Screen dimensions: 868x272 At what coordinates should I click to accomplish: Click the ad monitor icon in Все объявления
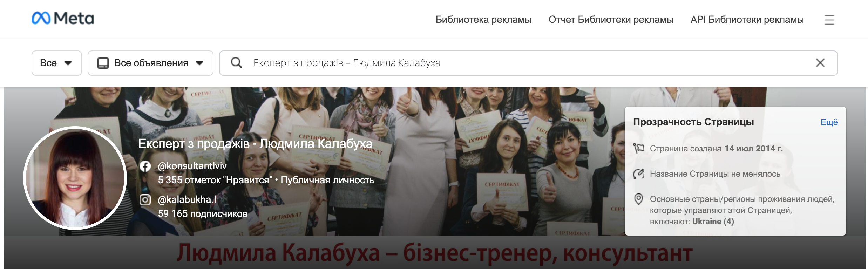click(x=103, y=63)
